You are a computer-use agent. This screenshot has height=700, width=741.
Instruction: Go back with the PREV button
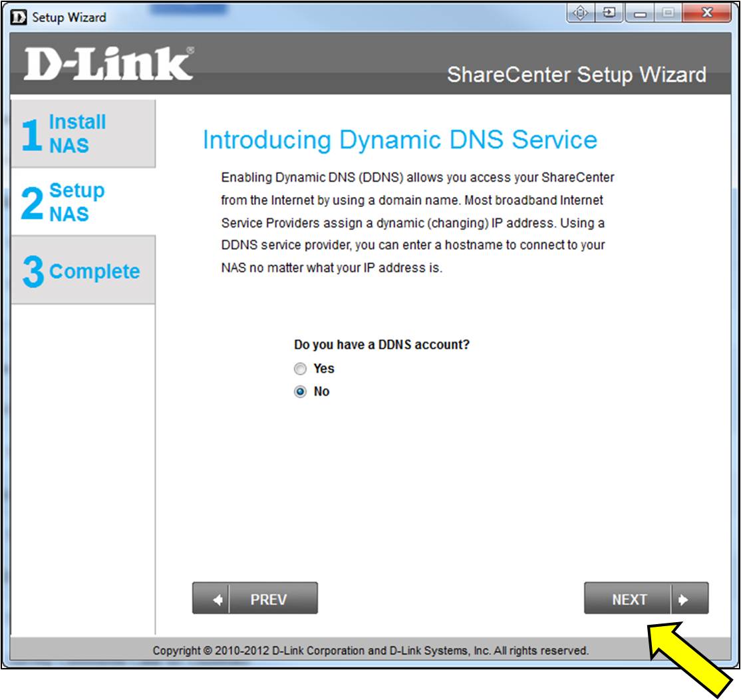click(x=255, y=599)
